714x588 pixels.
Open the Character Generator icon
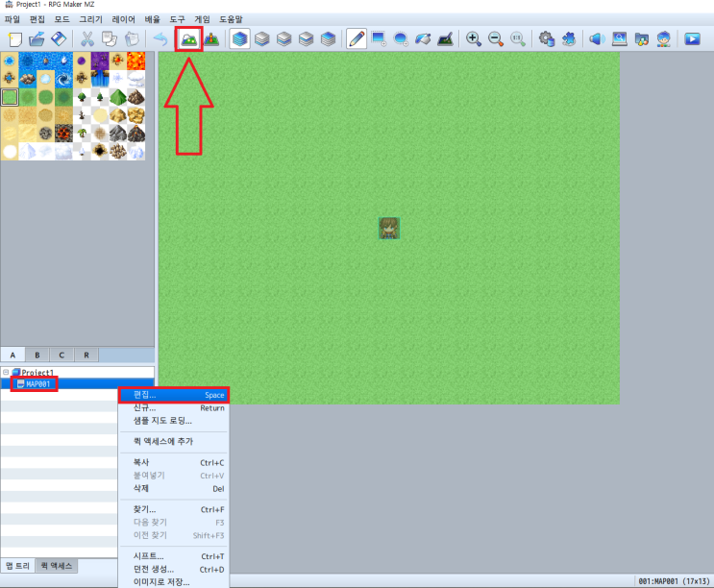(664, 39)
